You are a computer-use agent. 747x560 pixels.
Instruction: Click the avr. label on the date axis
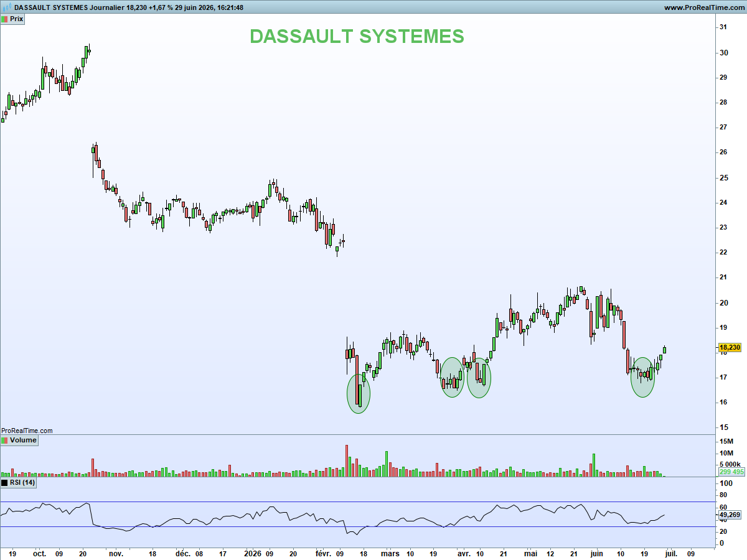click(x=463, y=553)
